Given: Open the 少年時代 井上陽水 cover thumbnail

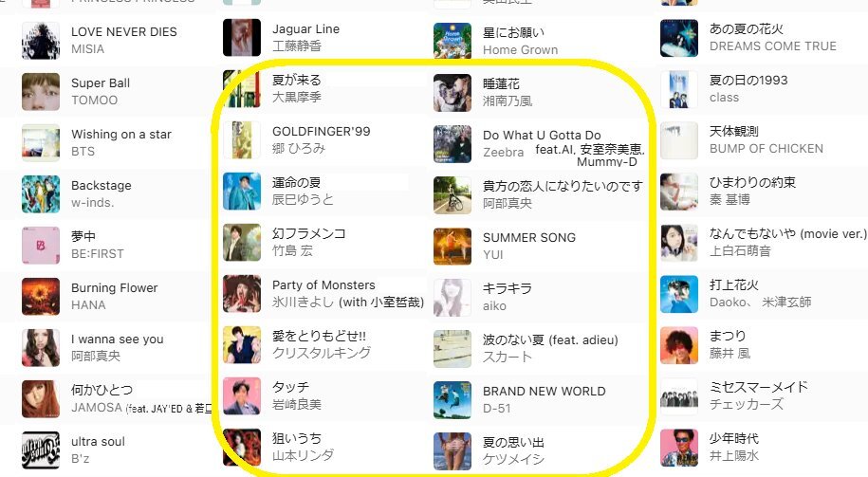Looking at the screenshot, I should point(679,448).
